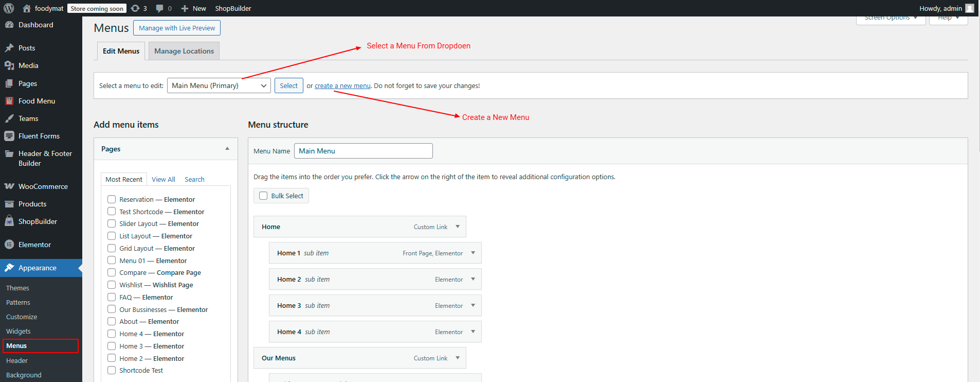Viewport: 980px width, 382px height.
Task: Switch to the View All pages tab
Action: tap(164, 179)
